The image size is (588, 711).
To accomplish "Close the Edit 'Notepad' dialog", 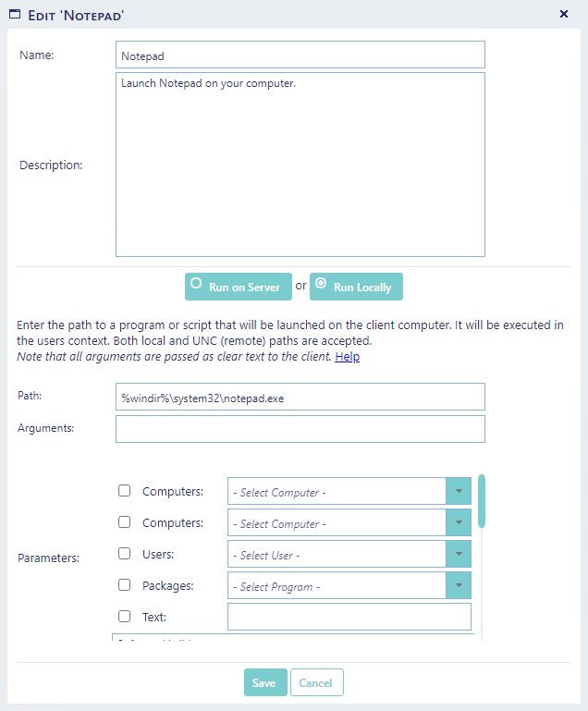I will pyautogui.click(x=564, y=14).
